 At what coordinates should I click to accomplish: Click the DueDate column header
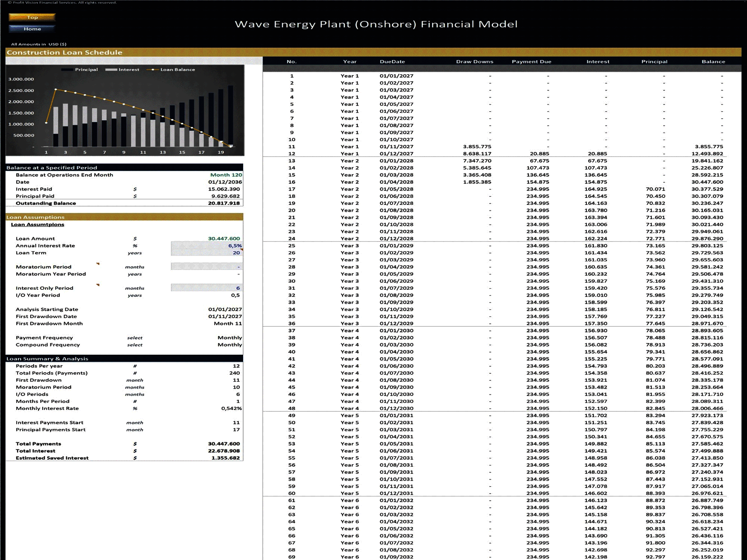click(392, 61)
